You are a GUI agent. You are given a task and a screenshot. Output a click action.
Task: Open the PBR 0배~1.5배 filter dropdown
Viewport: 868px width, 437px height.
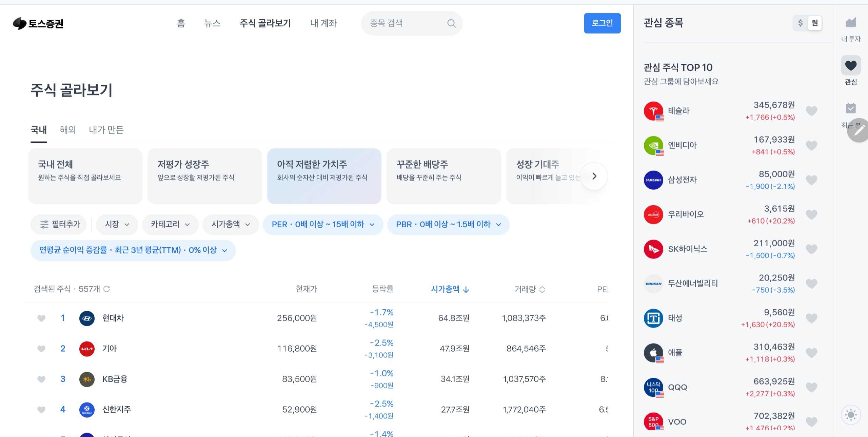[x=448, y=224]
